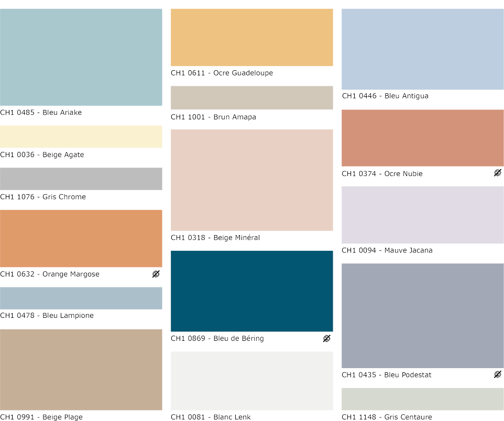Select the Gris Centaure swatch

423,399
